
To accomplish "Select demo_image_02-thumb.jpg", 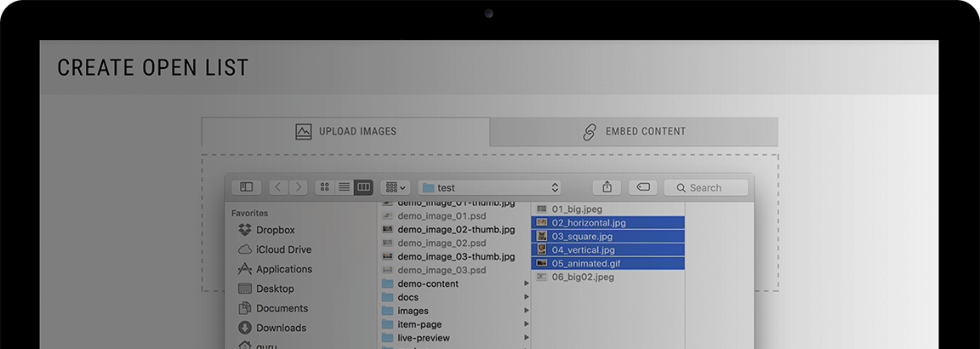I will click(455, 230).
